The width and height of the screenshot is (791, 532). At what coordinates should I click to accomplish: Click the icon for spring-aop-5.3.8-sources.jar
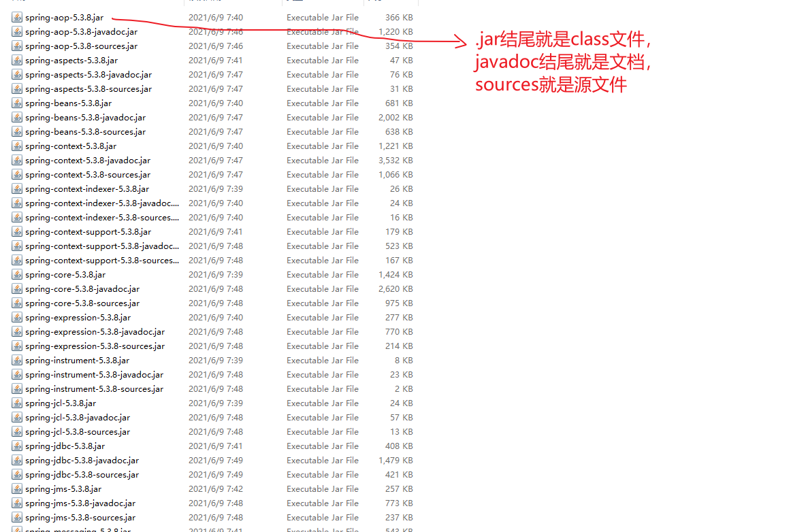(17, 46)
